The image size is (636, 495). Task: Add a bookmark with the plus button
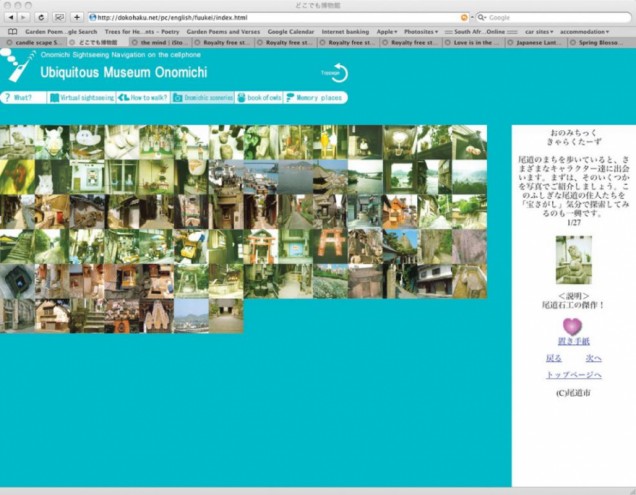pos(77,17)
